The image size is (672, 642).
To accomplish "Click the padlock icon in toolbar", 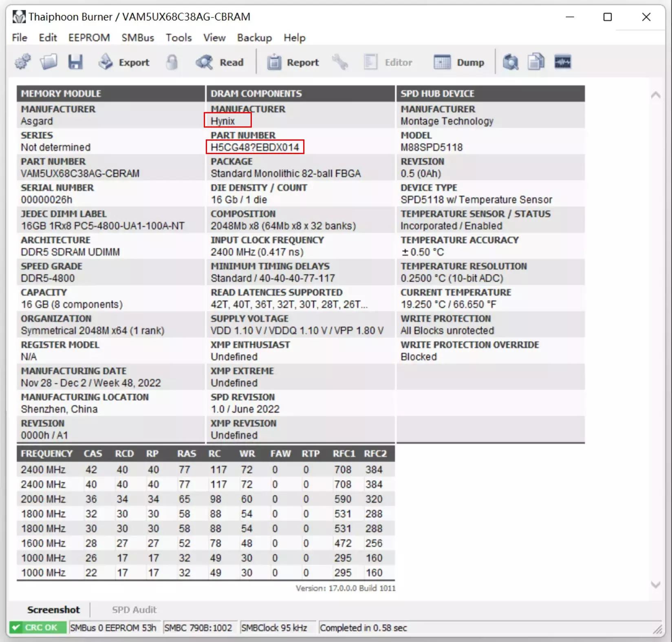I will coord(172,62).
